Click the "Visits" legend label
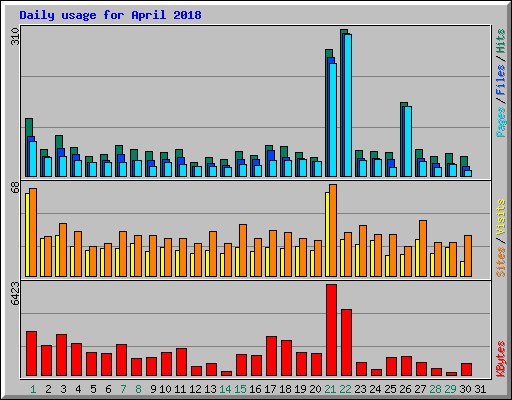 pyautogui.click(x=501, y=218)
